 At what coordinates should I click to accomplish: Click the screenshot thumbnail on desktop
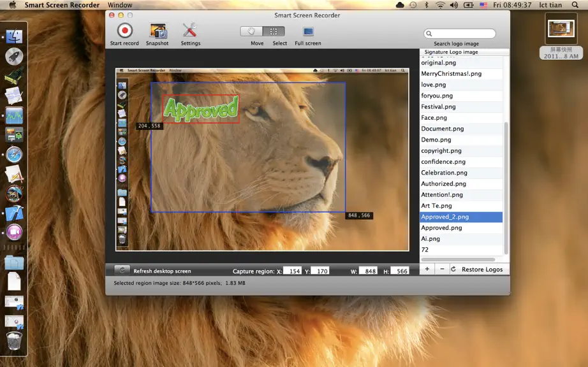561,29
